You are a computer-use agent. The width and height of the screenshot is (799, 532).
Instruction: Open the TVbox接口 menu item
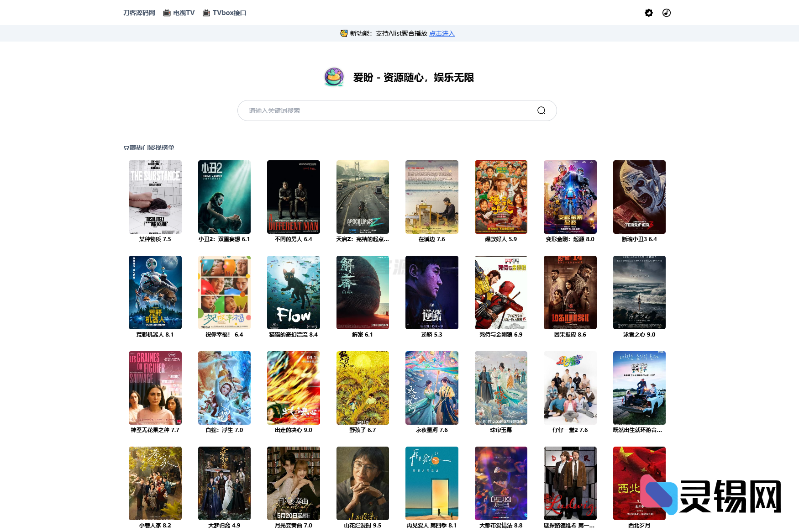tap(225, 13)
